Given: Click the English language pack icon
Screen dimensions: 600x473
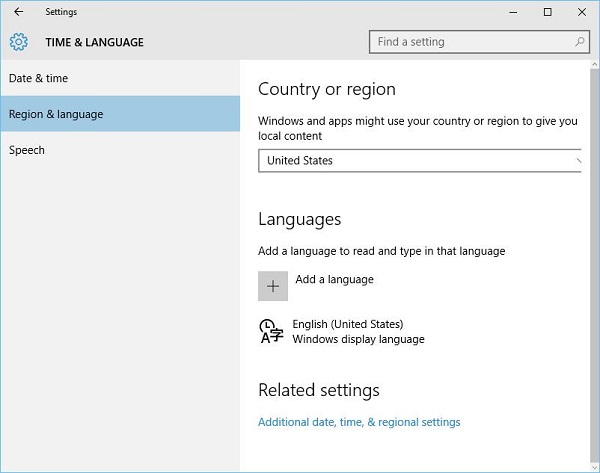Looking at the screenshot, I should tap(270, 331).
